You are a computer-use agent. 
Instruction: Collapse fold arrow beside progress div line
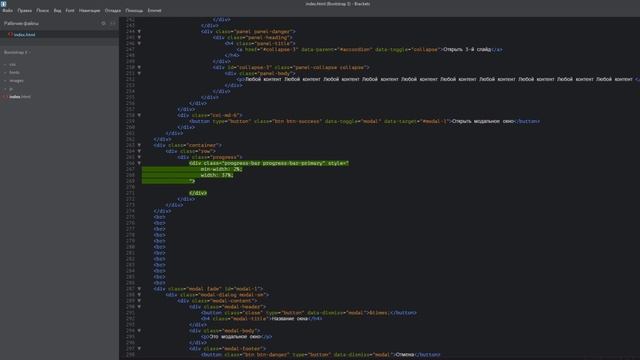click(139, 157)
